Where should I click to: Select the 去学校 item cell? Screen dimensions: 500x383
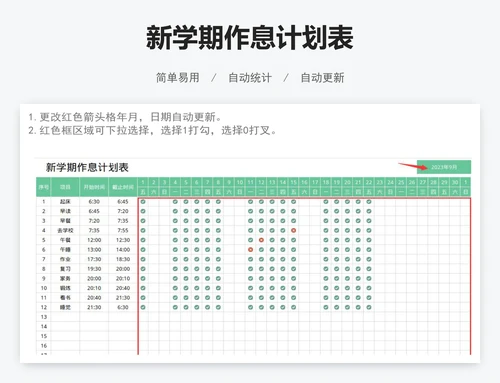point(65,230)
